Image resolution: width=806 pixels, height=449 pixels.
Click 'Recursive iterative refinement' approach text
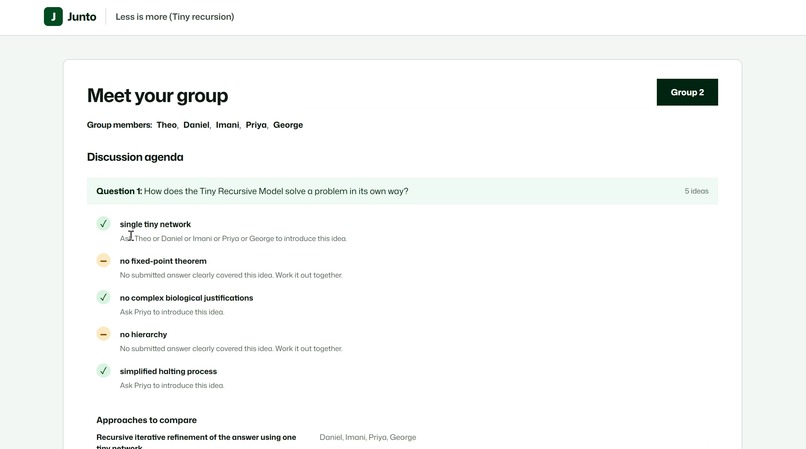pos(196,442)
